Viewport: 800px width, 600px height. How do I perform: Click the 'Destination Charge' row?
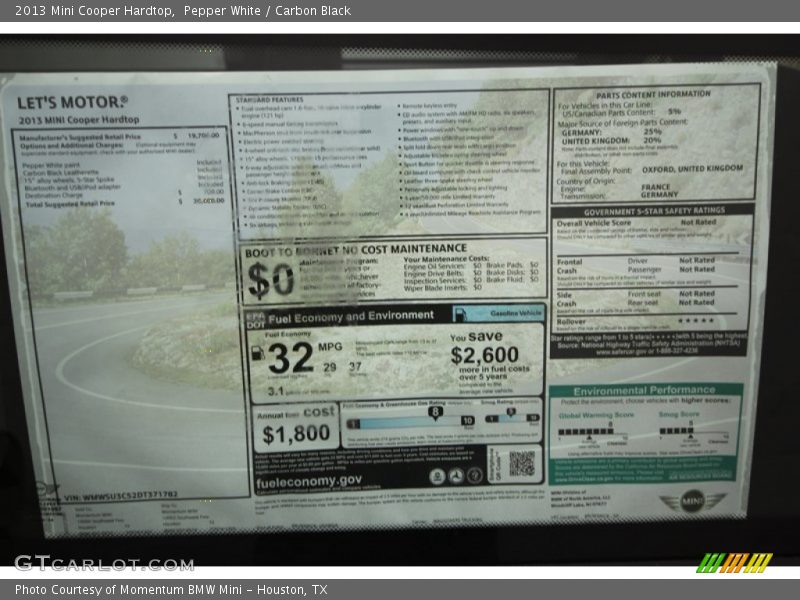(123, 194)
